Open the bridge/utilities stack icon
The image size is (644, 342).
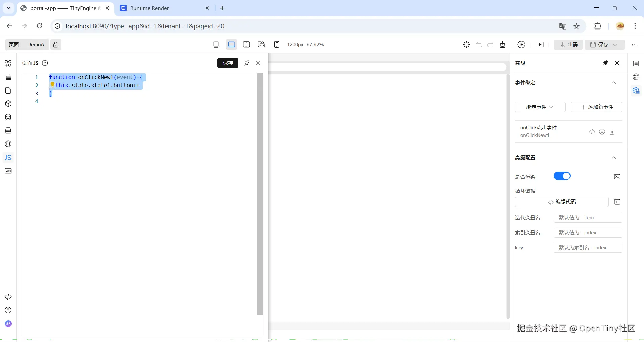(x=8, y=130)
